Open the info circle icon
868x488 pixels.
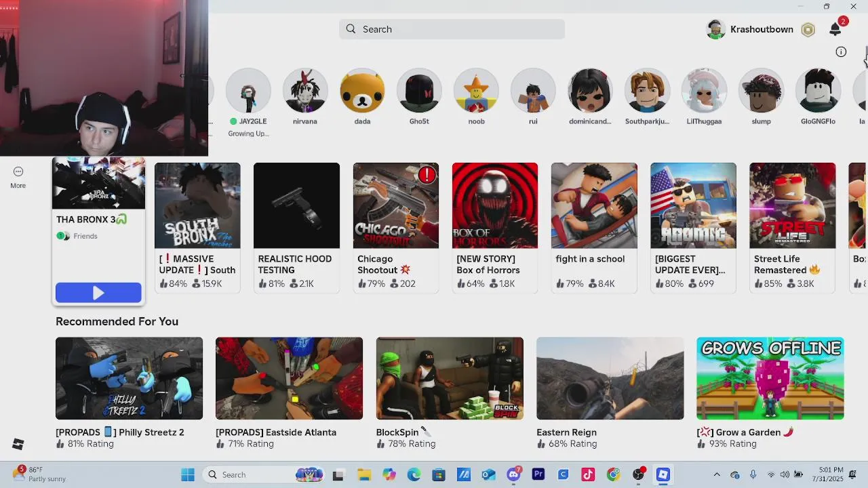point(841,52)
